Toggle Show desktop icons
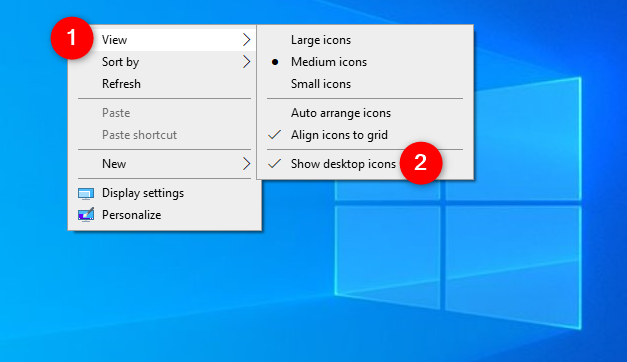The width and height of the screenshot is (627, 362). click(365, 164)
